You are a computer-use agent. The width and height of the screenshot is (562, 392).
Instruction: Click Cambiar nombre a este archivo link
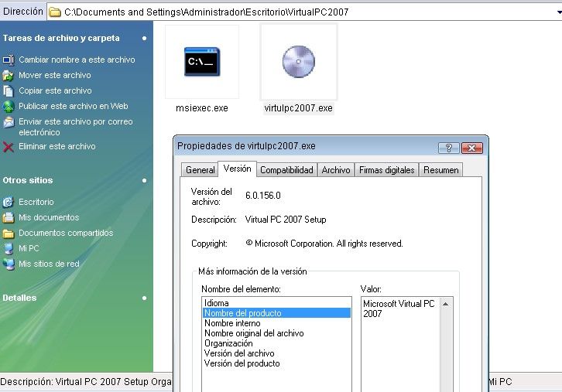coord(77,60)
